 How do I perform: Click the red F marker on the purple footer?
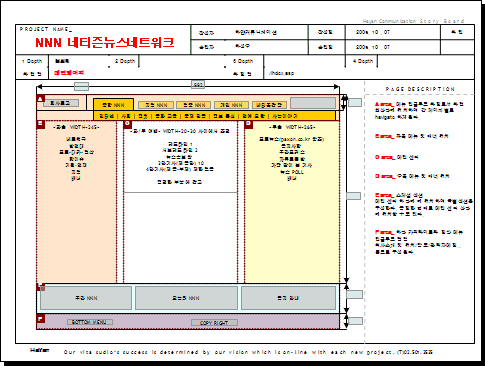(x=40, y=319)
